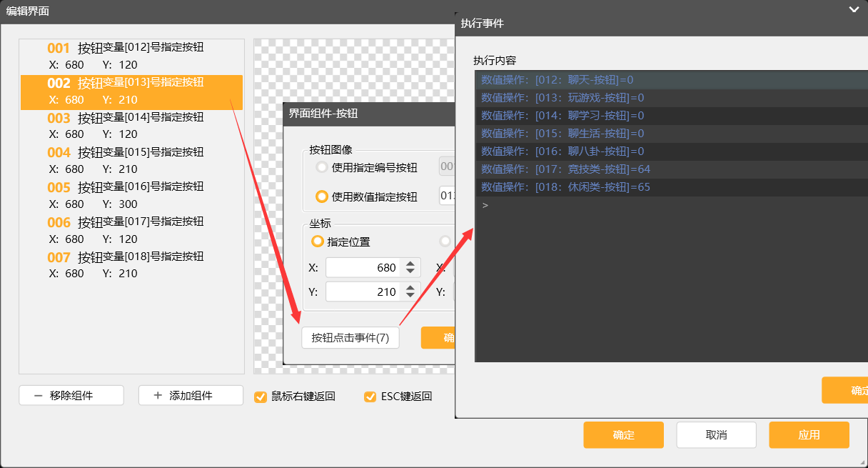Click 应用 button to apply changes
The height and width of the screenshot is (468, 868).
[809, 434]
